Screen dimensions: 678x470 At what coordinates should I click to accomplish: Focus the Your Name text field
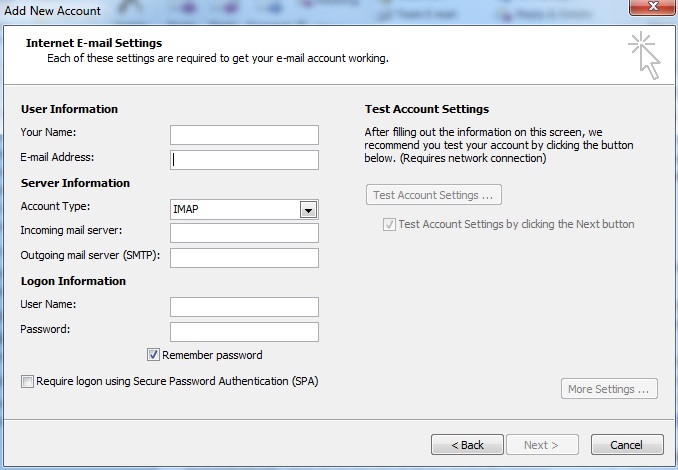tap(244, 135)
